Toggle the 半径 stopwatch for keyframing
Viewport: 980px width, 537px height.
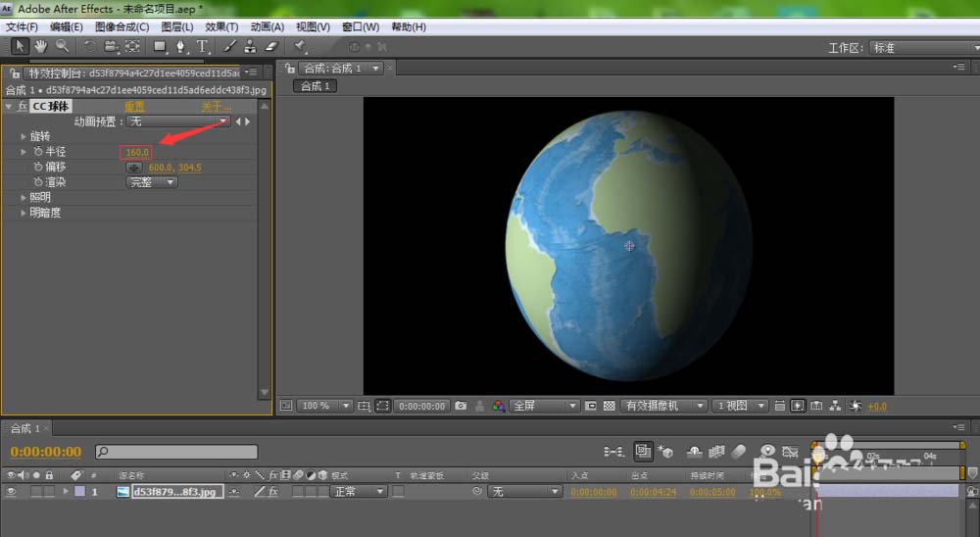tap(38, 152)
